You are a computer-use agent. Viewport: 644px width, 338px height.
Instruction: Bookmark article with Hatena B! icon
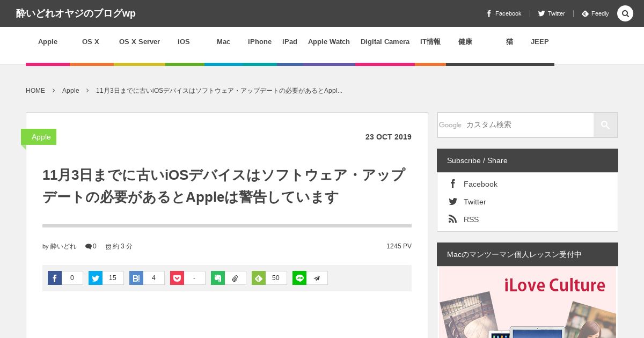[x=136, y=278]
